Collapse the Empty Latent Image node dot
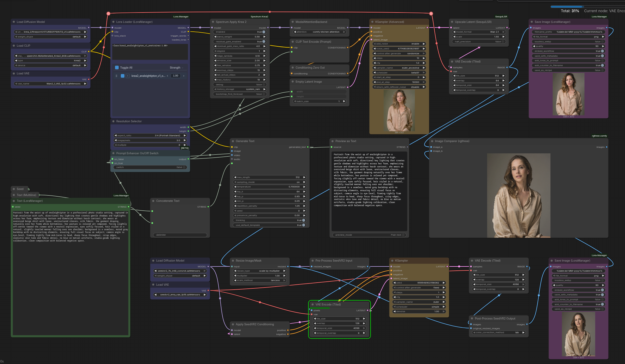Image resolution: width=625 pixels, height=364 pixels. 293,82
